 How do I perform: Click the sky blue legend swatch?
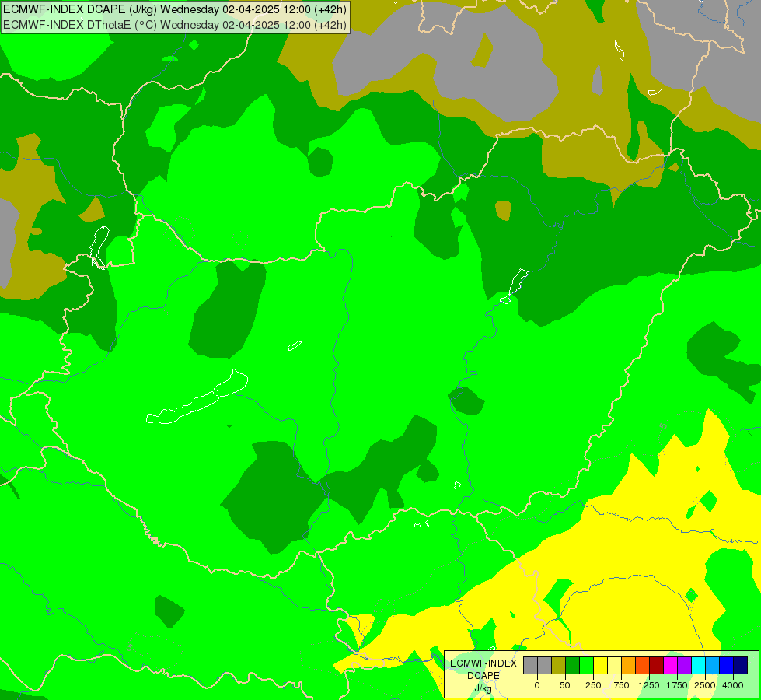point(713,666)
